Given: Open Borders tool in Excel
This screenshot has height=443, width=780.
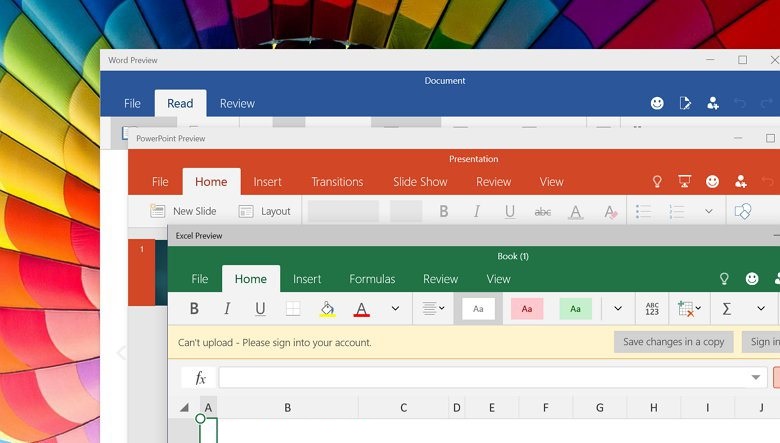Looking at the screenshot, I should pyautogui.click(x=293, y=309).
